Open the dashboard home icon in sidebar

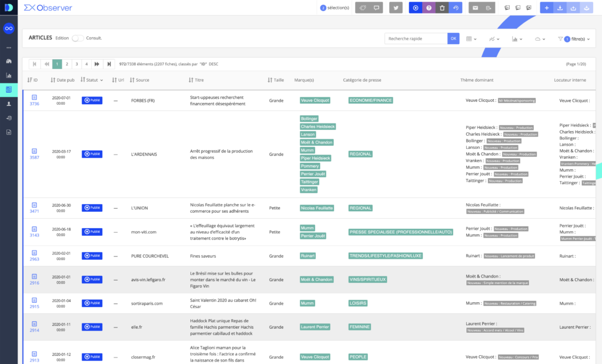tap(9, 61)
